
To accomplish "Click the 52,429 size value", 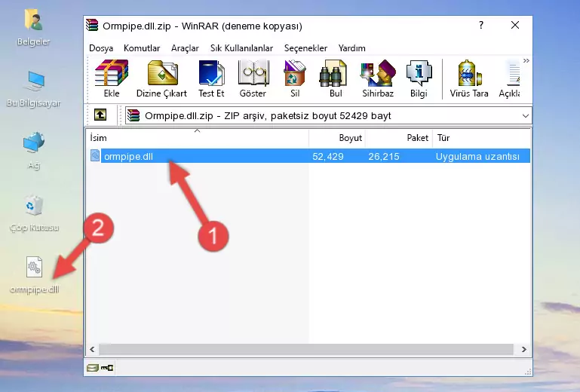I will tap(328, 157).
